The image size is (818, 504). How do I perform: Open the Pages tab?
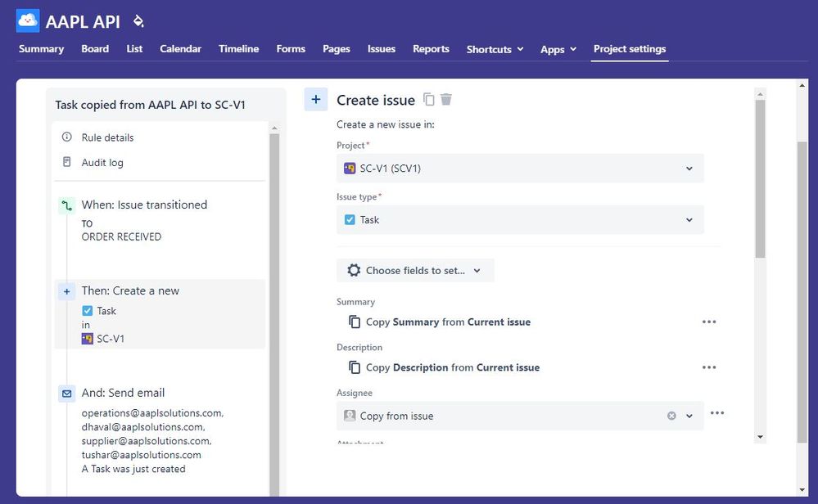click(x=336, y=48)
